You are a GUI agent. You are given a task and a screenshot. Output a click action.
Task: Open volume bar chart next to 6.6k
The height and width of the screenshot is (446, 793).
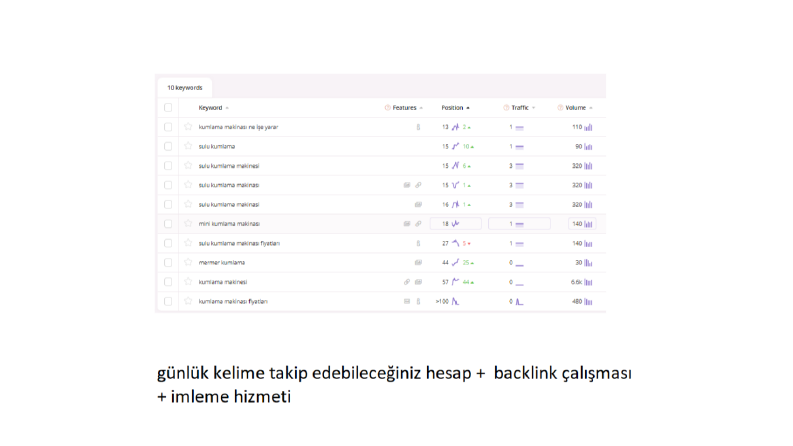tap(588, 282)
